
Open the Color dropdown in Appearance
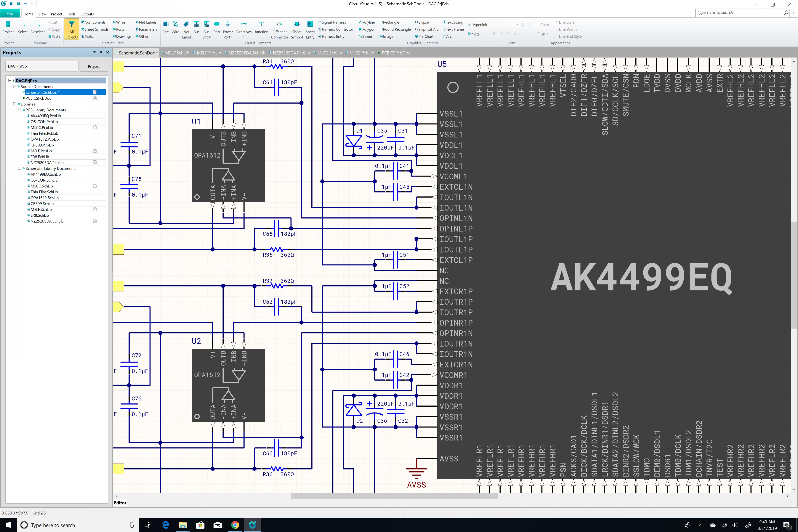[x=545, y=25]
